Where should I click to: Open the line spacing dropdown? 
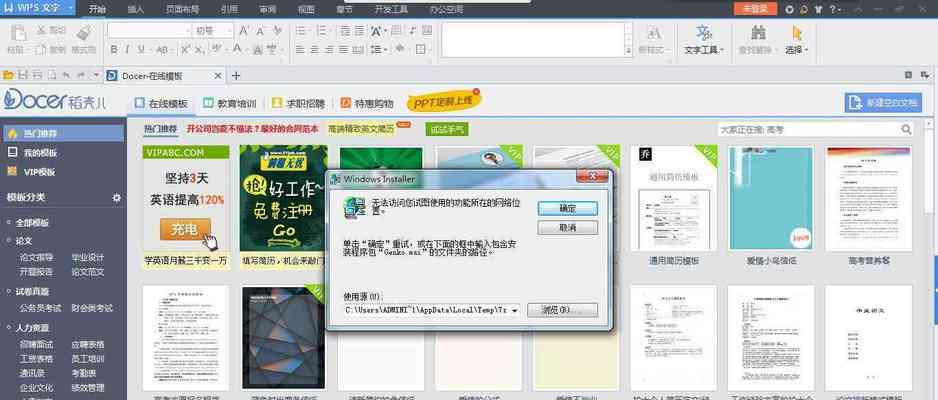coord(377,49)
